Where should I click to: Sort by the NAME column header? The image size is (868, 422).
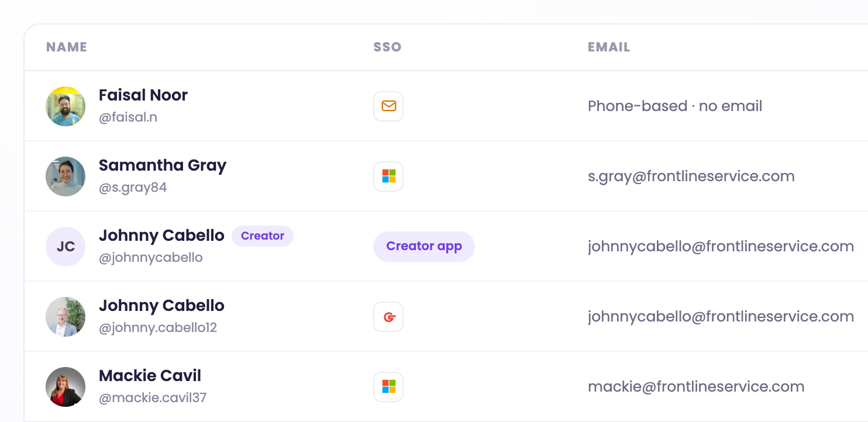67,47
